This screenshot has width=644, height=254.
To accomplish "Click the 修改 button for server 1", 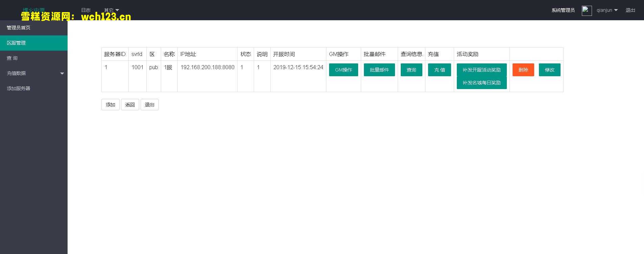I will coord(549,70).
